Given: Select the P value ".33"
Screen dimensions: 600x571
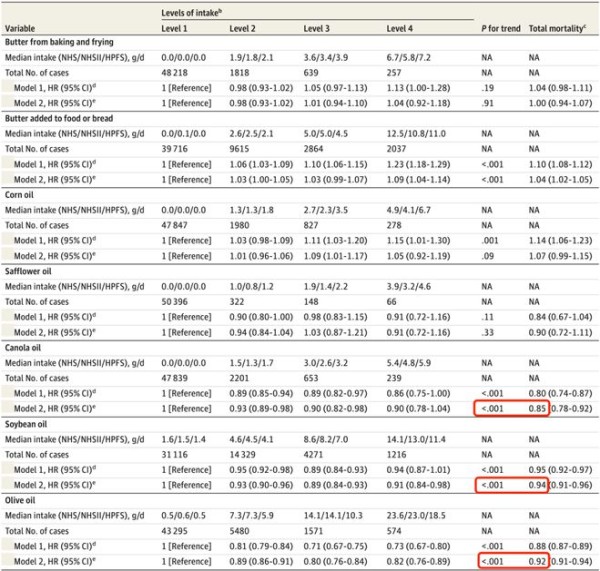Looking at the screenshot, I should [x=488, y=332].
